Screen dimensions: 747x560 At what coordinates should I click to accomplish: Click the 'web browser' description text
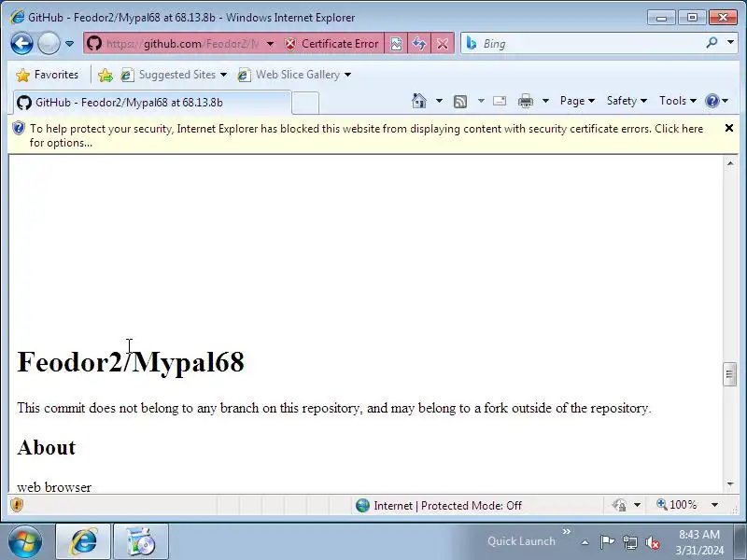click(x=54, y=487)
